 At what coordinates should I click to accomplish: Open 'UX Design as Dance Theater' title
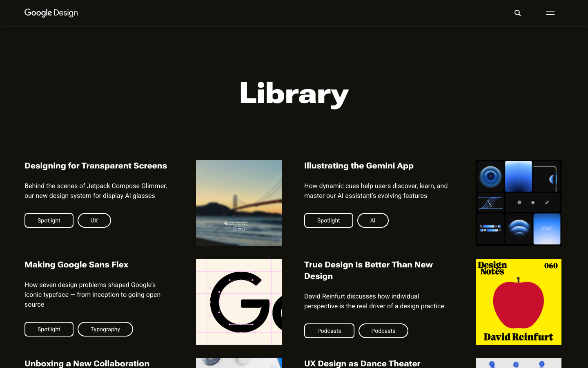(x=362, y=363)
